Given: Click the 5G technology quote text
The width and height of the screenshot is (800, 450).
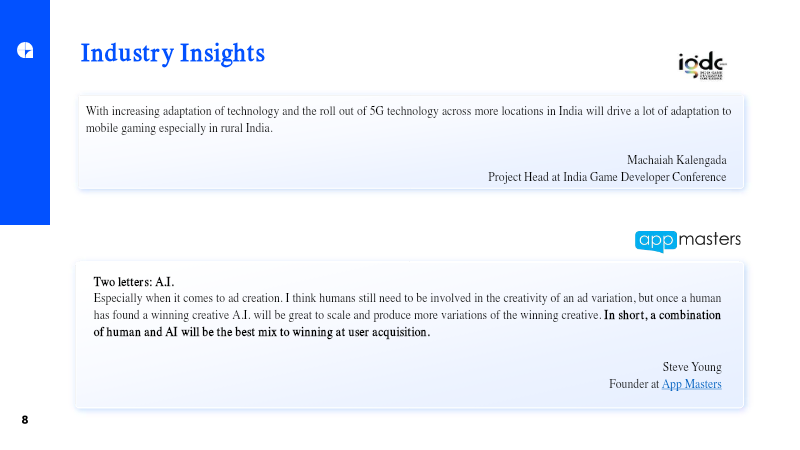Looking at the screenshot, I should (x=408, y=119).
